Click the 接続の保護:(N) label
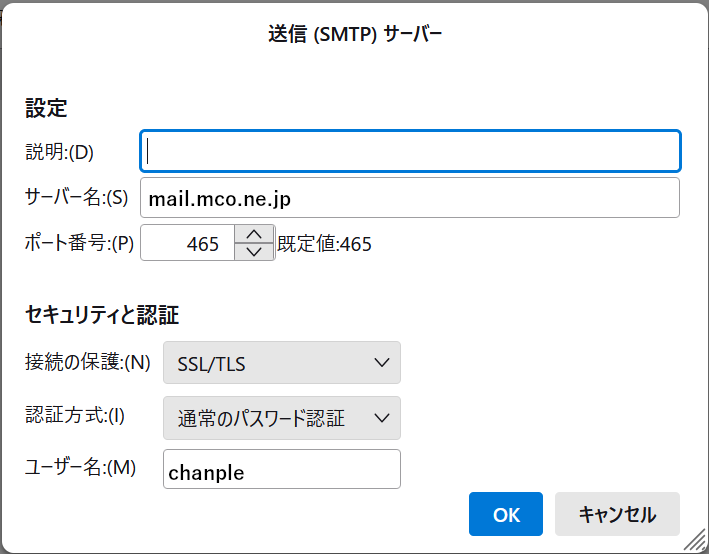 pos(88,362)
